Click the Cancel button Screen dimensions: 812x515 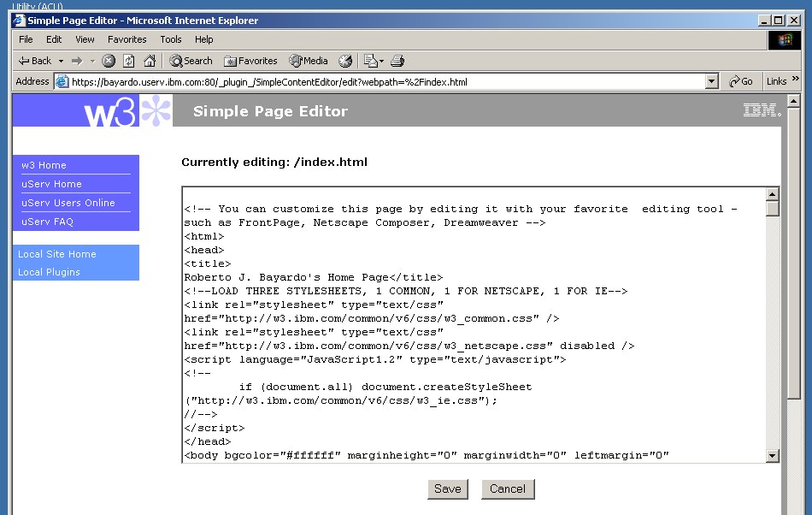point(508,489)
